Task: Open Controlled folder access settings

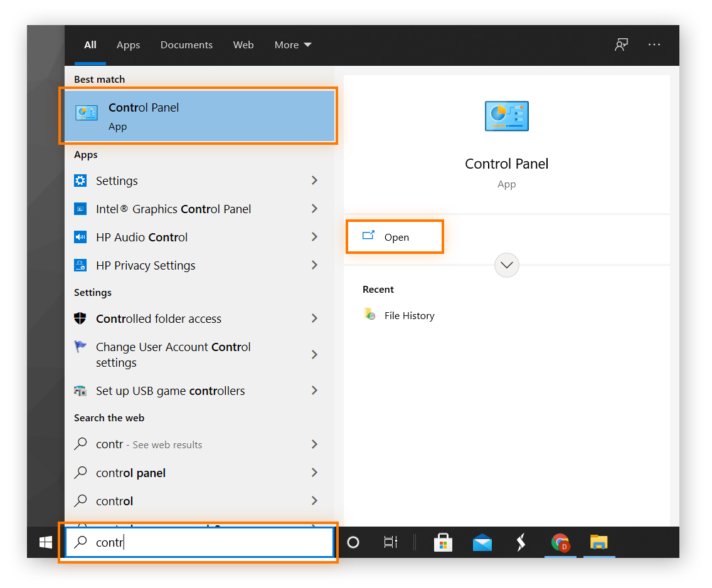Action: pyautogui.click(x=158, y=318)
